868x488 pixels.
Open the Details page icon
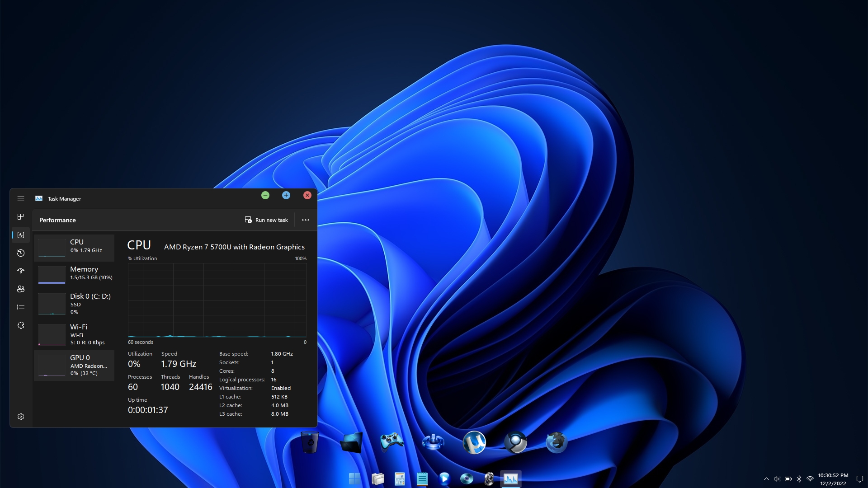pos(21,307)
